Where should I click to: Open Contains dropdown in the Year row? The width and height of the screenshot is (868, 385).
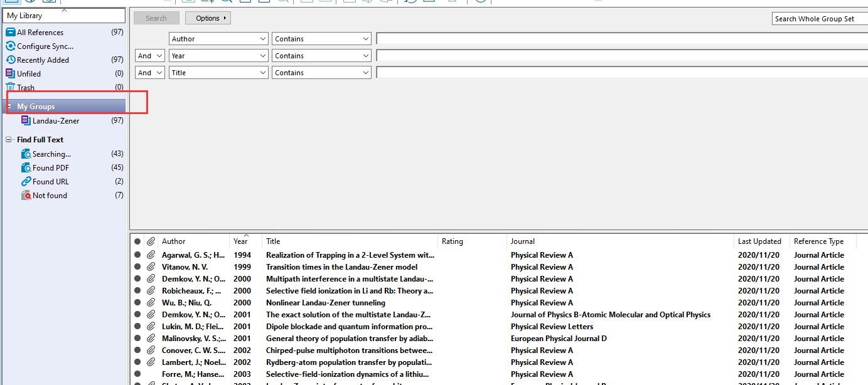[x=322, y=56]
